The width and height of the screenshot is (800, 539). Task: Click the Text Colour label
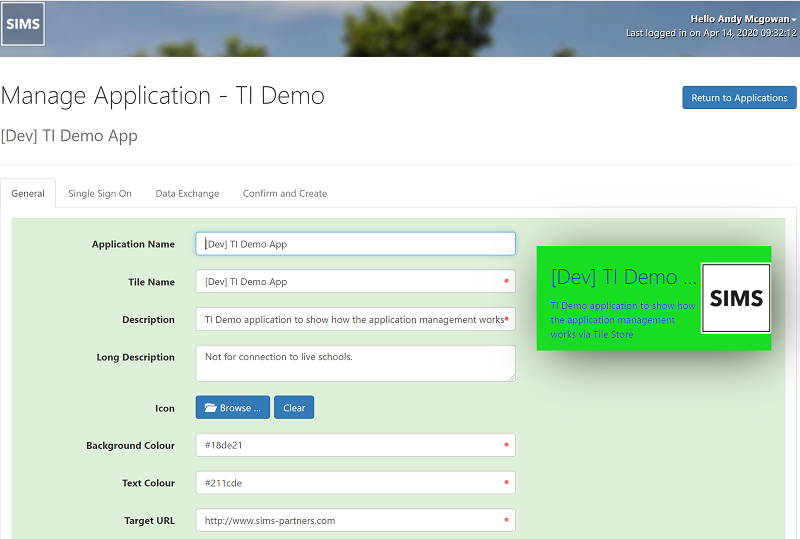pyautogui.click(x=148, y=483)
